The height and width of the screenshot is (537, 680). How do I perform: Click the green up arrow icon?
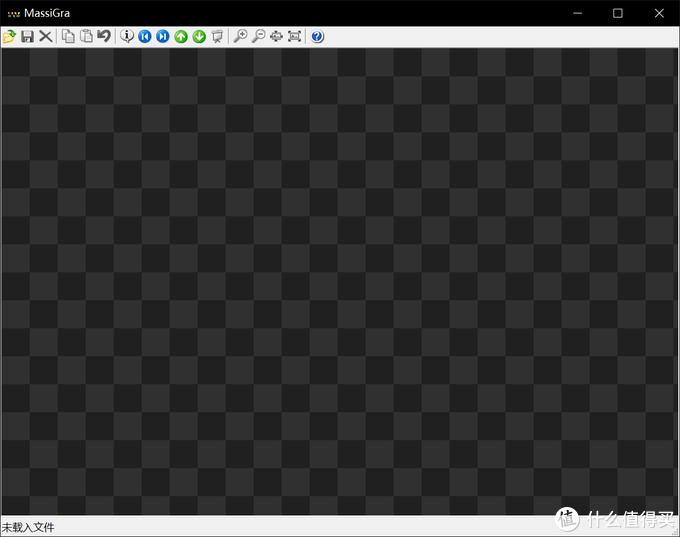(181, 37)
